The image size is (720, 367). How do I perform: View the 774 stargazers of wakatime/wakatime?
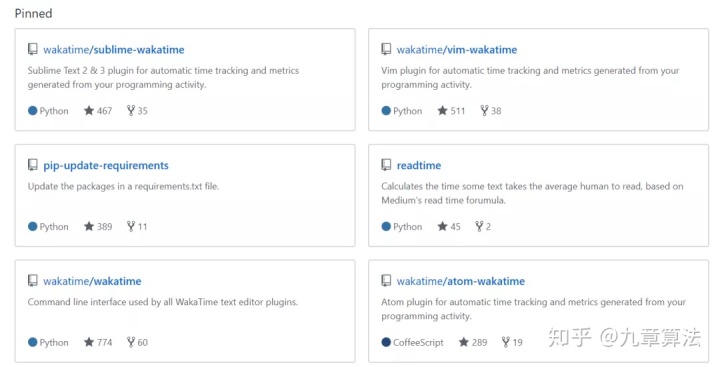(98, 342)
